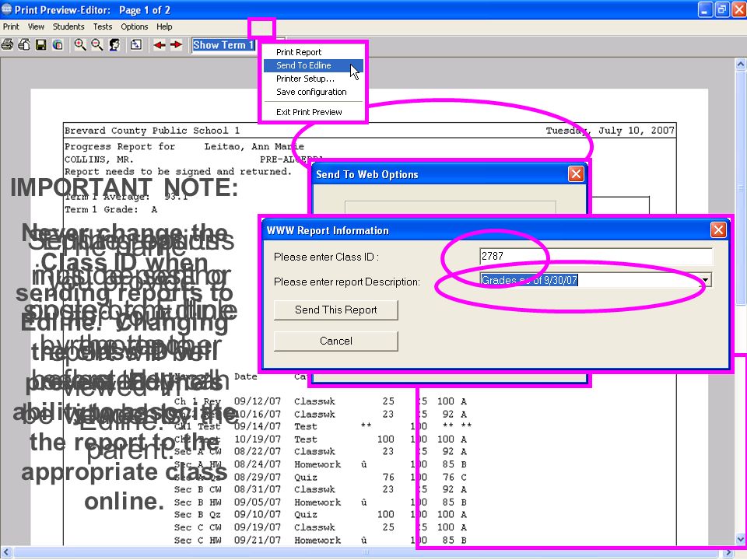Viewport: 747px width, 560px height.
Task: Click 'Term 1 Grade: A' line
Action: pos(111,209)
